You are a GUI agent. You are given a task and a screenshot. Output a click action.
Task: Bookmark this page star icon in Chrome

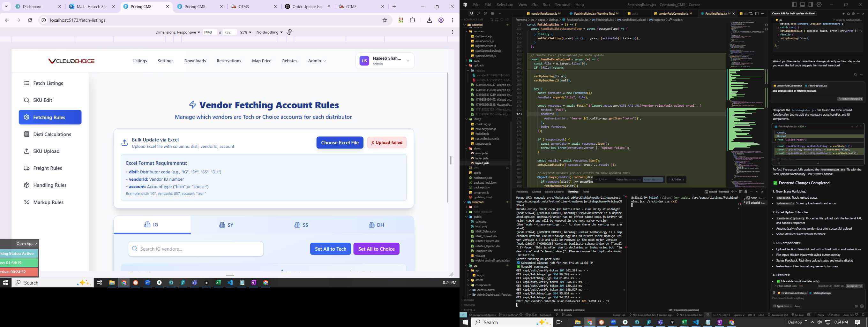pyautogui.click(x=385, y=20)
